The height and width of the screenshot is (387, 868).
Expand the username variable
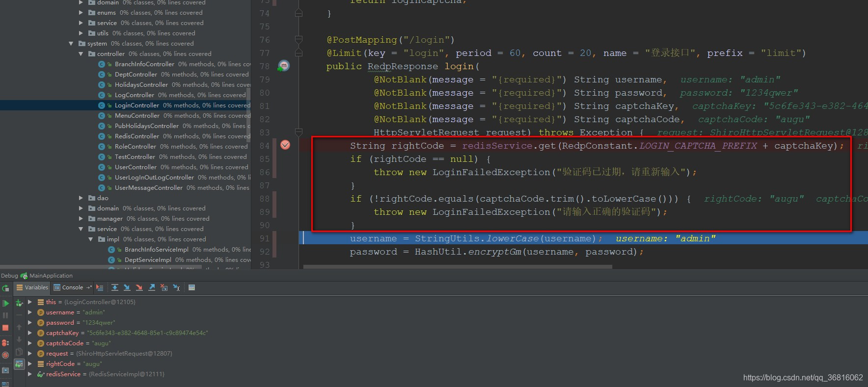[30, 312]
